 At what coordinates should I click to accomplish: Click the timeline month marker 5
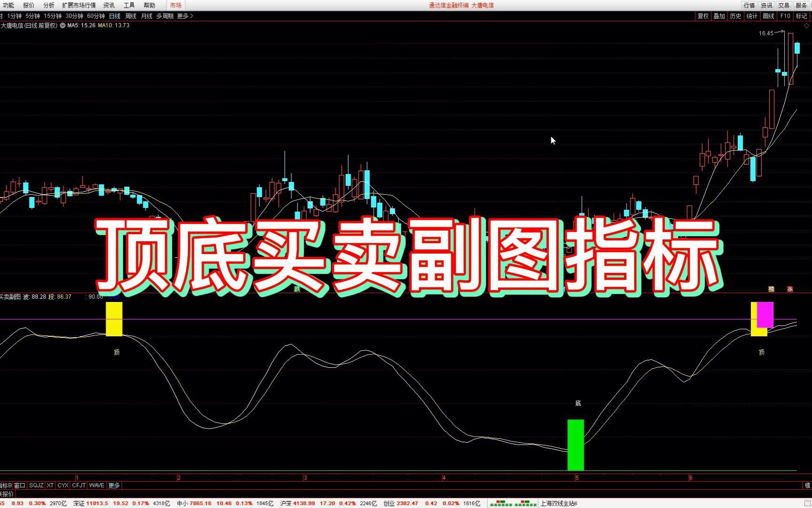point(577,477)
